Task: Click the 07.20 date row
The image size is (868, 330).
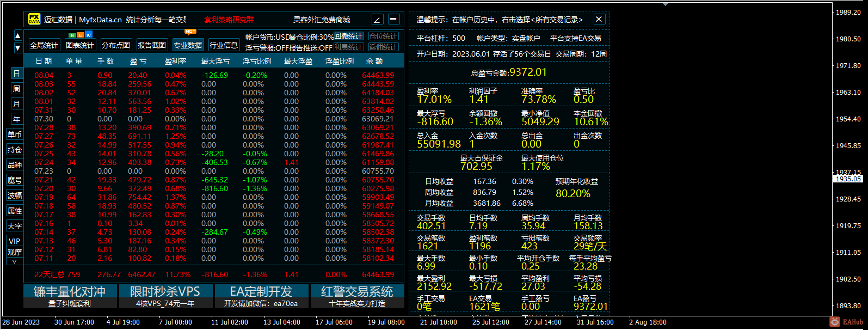Action: [44, 188]
